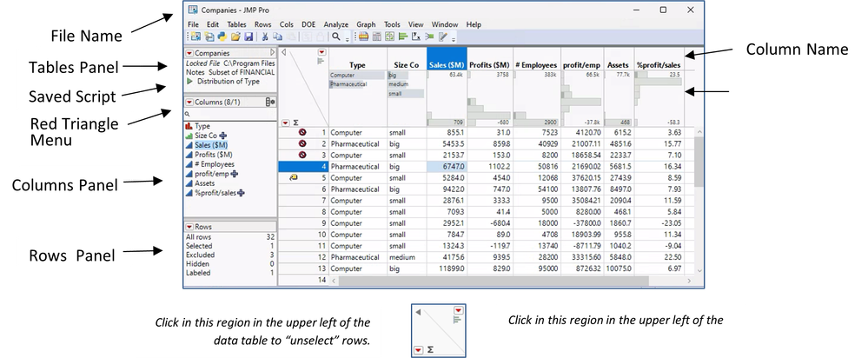Open the columns red triangle in the table's upper-left corner
868x358 pixels.
tap(321, 52)
